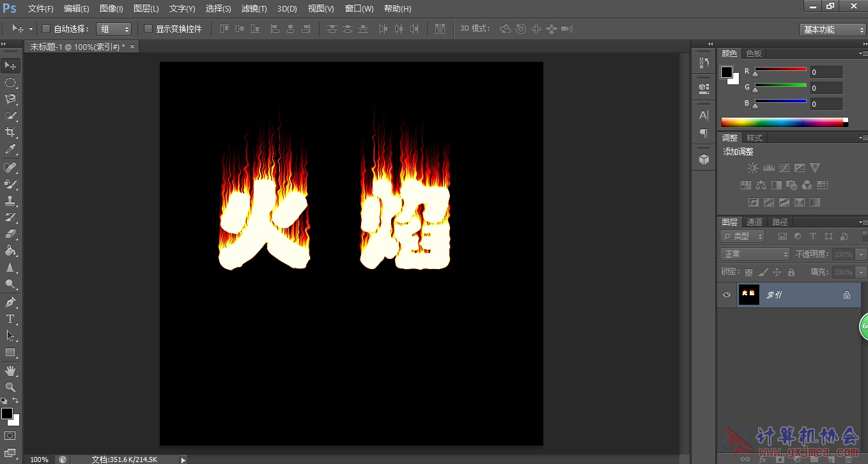Image resolution: width=868 pixels, height=464 pixels.
Task: Open the Character panel icon
Action: click(704, 116)
